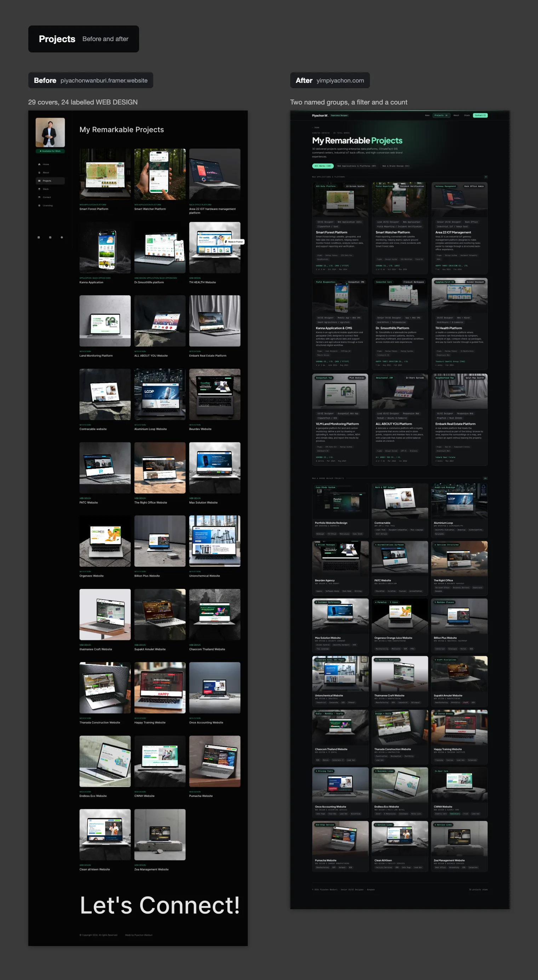Open Portfolio Website Redesign card in After

(x=340, y=511)
